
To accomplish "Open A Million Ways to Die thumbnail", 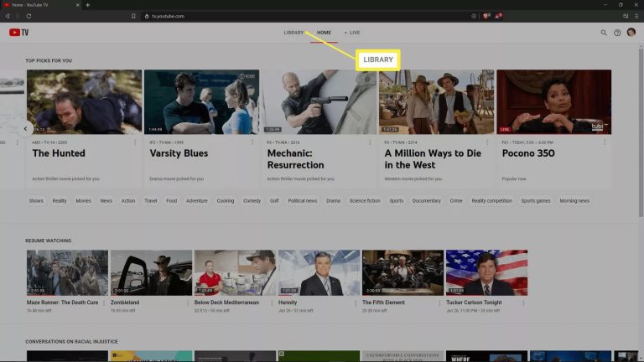I will point(437,101).
